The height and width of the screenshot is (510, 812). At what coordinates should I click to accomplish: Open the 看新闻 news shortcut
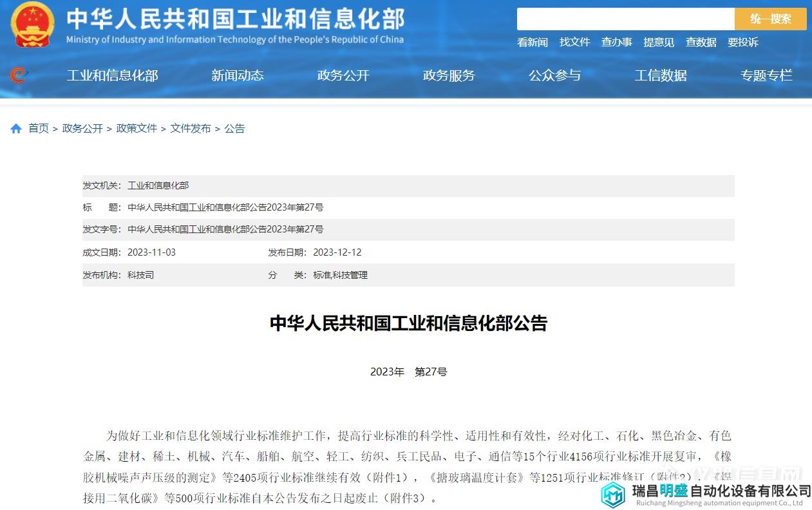coord(532,42)
